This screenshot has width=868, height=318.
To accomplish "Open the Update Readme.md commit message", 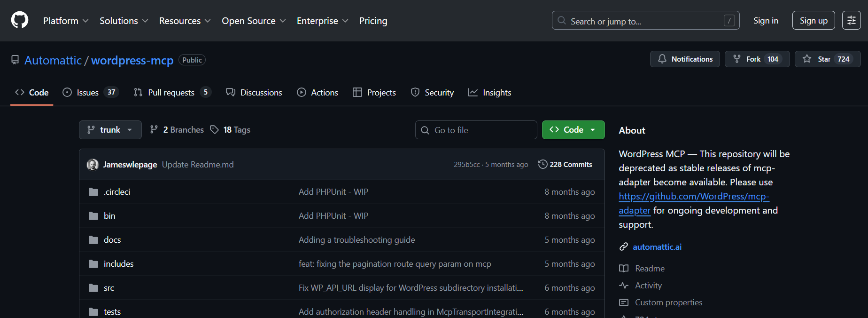I will coord(198,165).
